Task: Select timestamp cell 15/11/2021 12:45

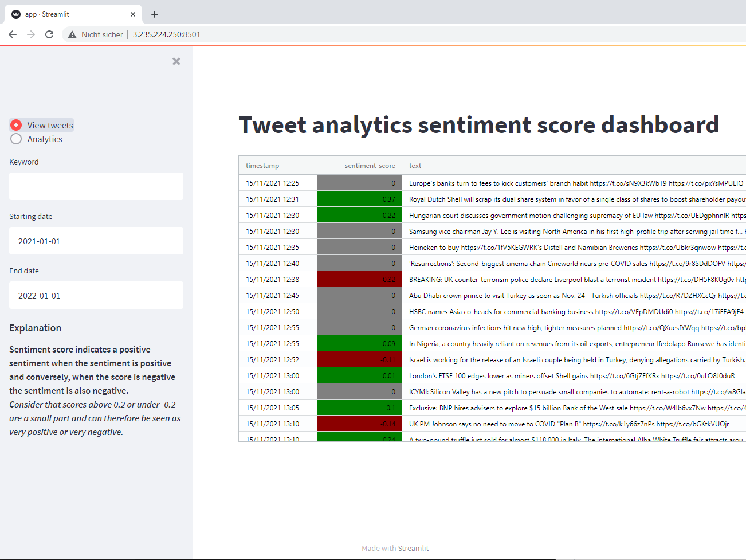Action: tap(278, 295)
